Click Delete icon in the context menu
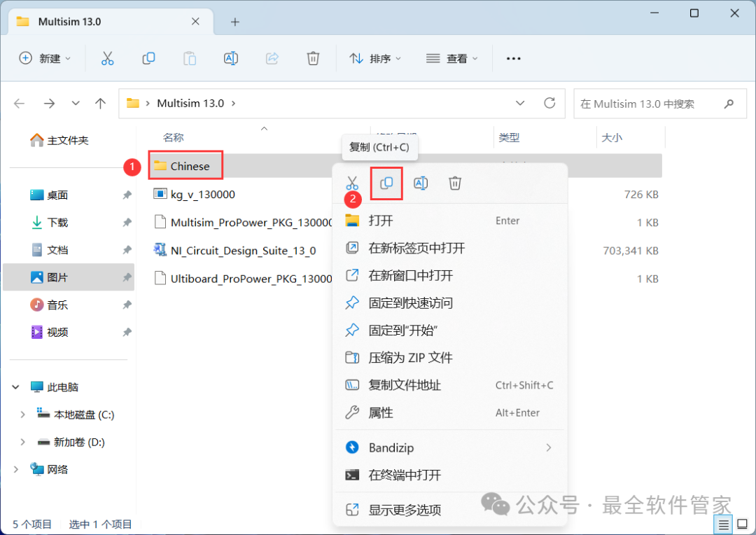 pyautogui.click(x=455, y=183)
